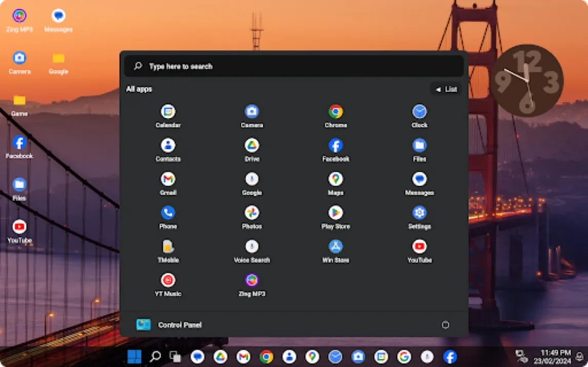Open the TMobile app icon
Screen dimensions: 588x367
168,247
